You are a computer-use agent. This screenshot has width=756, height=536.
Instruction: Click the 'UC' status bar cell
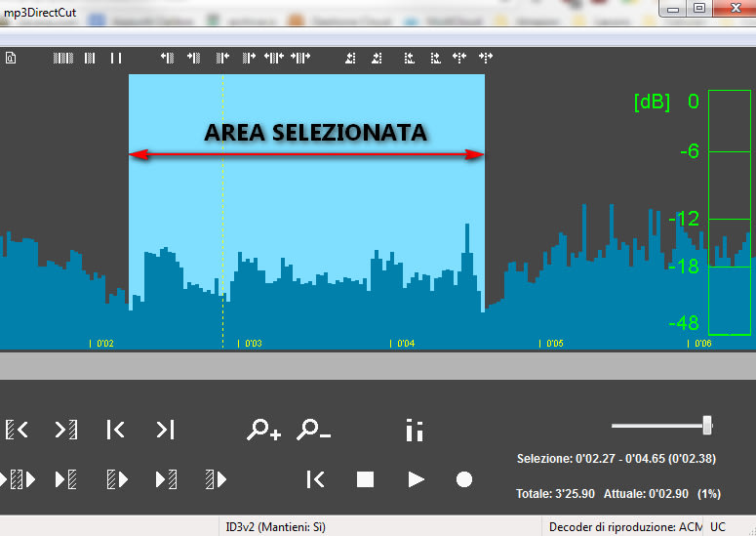[x=717, y=527]
